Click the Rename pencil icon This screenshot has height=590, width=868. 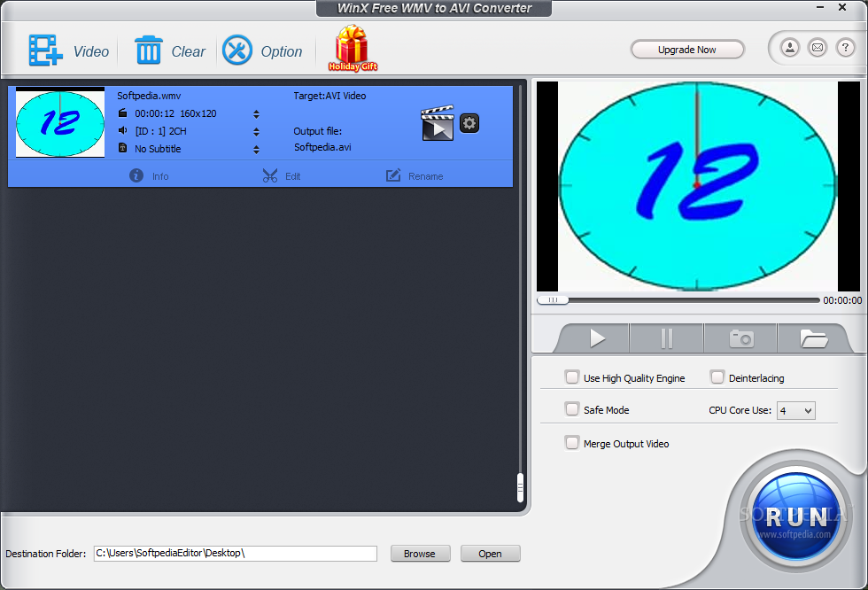tap(393, 175)
